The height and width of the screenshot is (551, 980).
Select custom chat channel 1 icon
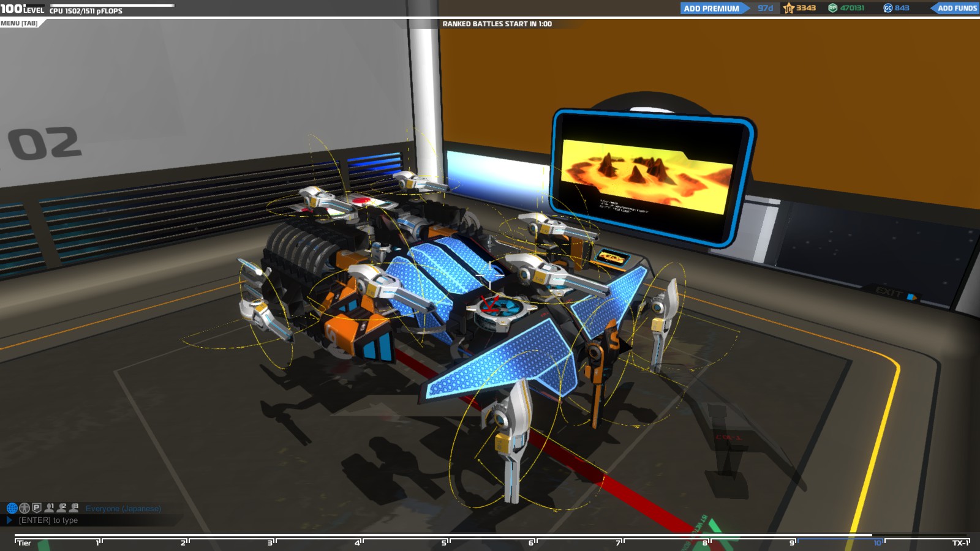pos(50,508)
